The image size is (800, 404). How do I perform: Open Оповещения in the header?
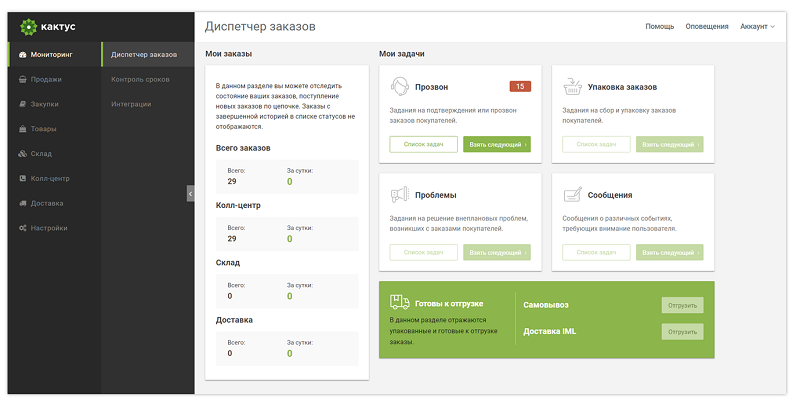(707, 27)
